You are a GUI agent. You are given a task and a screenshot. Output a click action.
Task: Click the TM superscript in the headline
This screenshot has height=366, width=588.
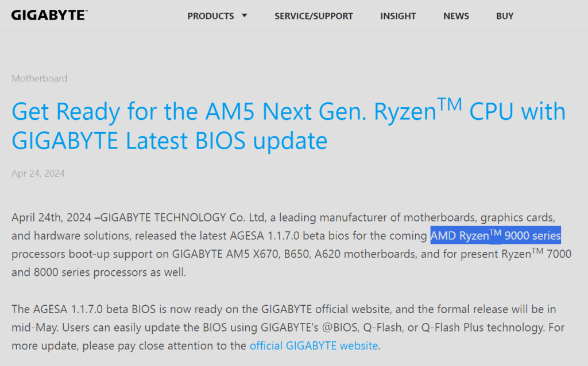(450, 103)
